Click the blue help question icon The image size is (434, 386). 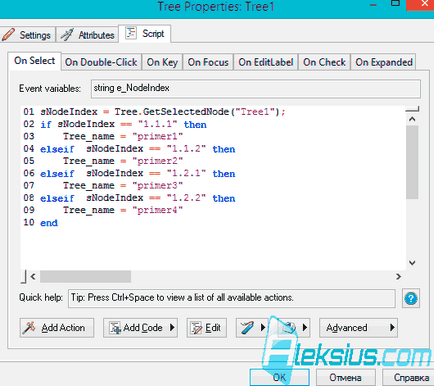pyautogui.click(x=411, y=298)
